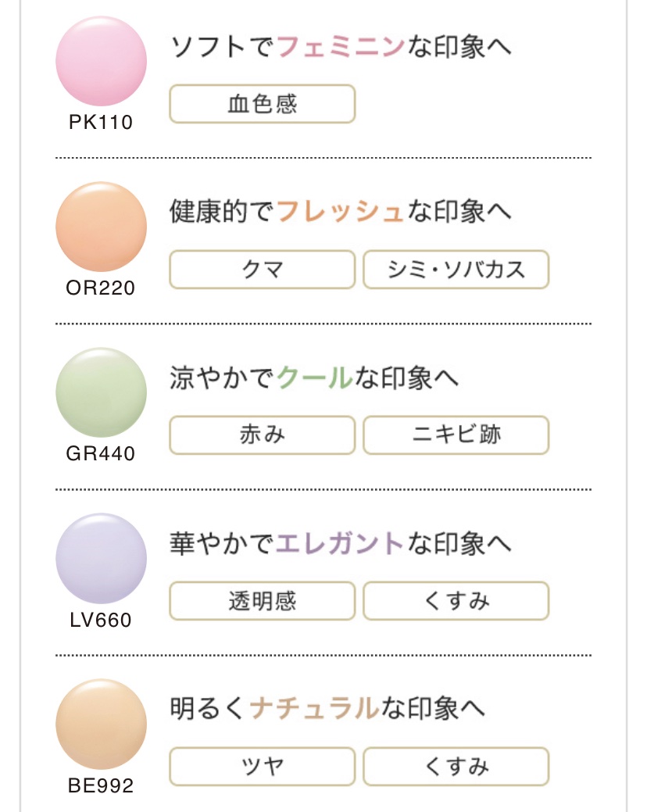
Task: Click the ソフトでフェミニンな印象へ heading
Action: click(x=341, y=47)
